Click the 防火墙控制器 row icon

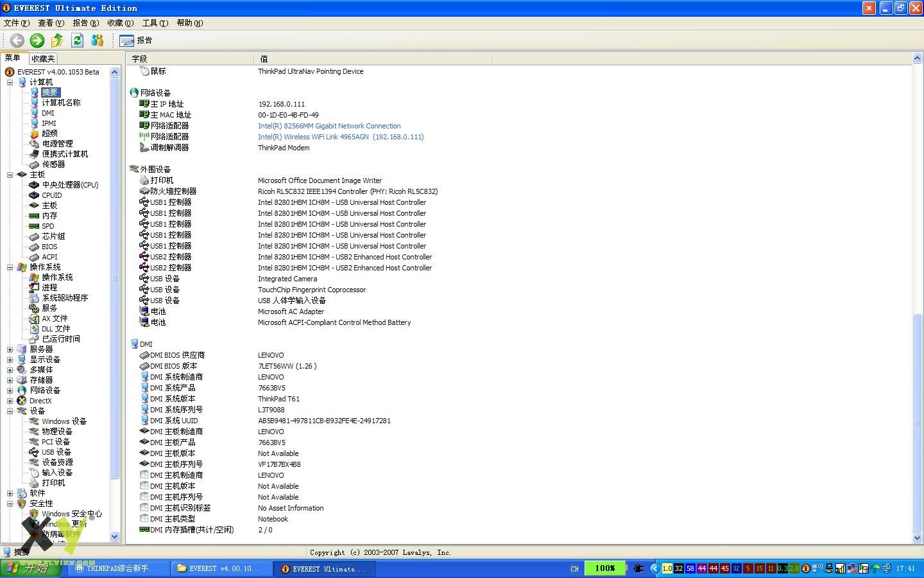(x=144, y=191)
